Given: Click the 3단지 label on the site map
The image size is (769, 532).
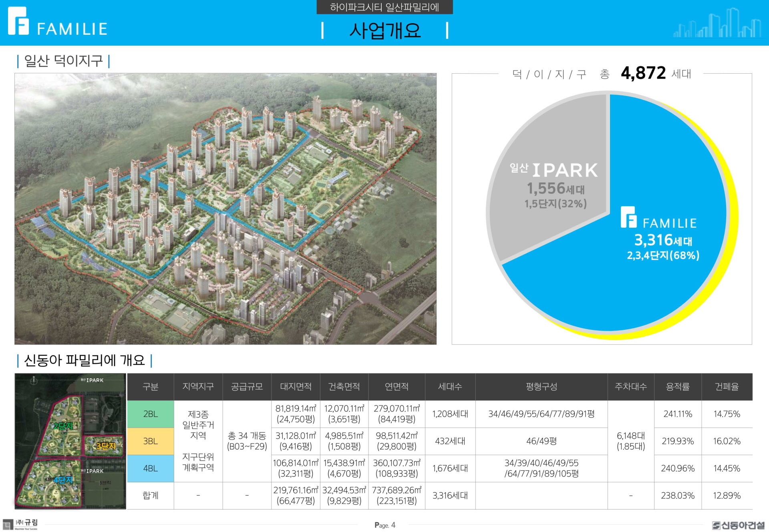Looking at the screenshot, I should 106,446.
